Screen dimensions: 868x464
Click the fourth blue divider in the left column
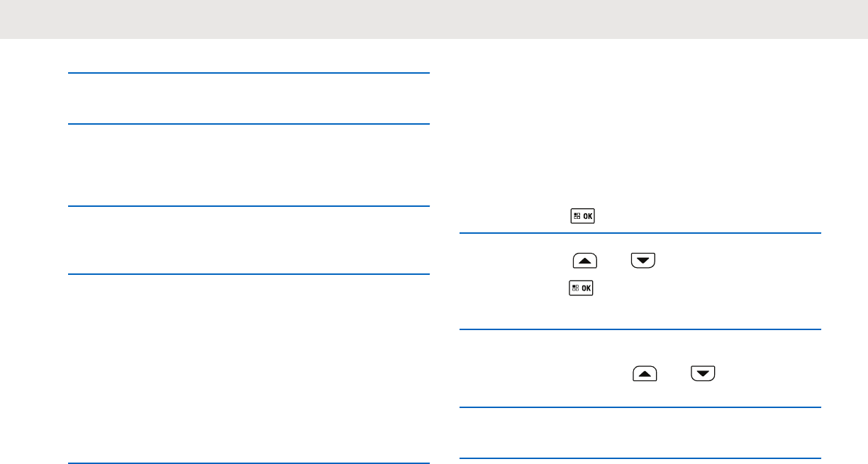click(249, 273)
